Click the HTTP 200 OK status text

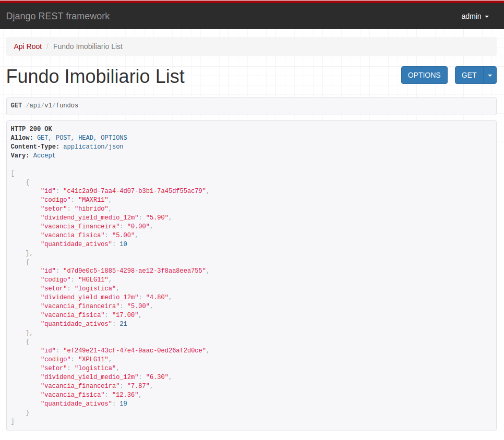click(x=31, y=129)
